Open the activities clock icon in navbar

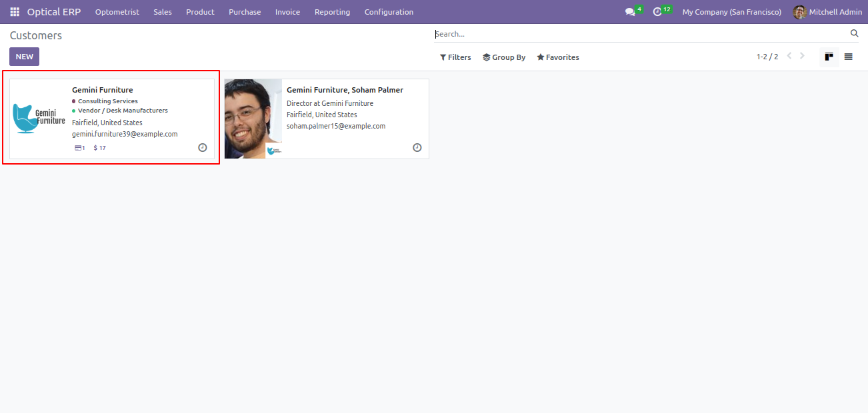coord(657,12)
